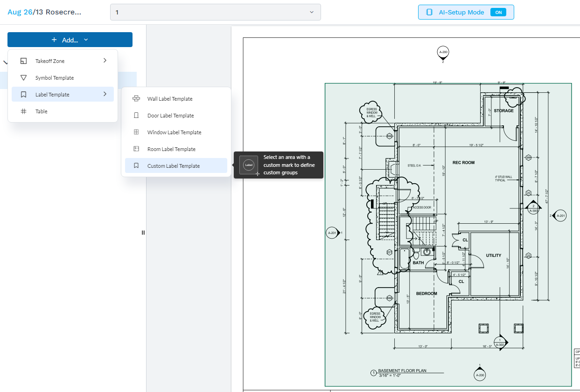Select Symbol Template from the Add menu
The height and width of the screenshot is (392, 580).
click(55, 78)
